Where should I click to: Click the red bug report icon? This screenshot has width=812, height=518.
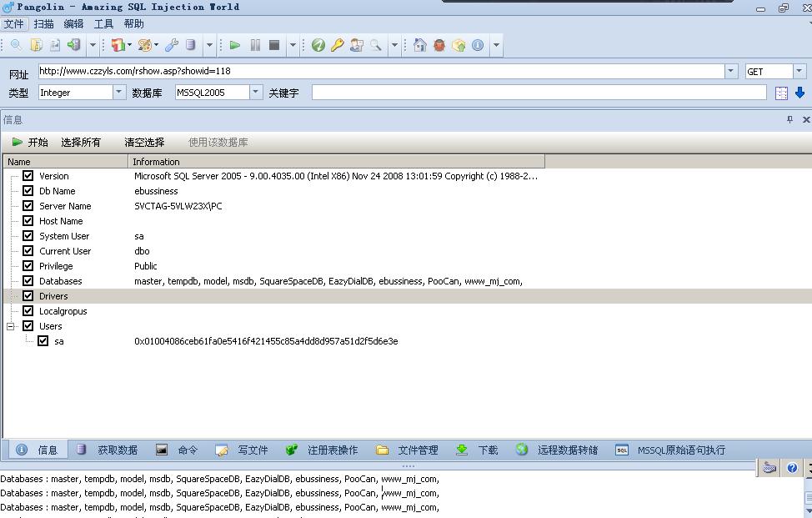point(439,45)
